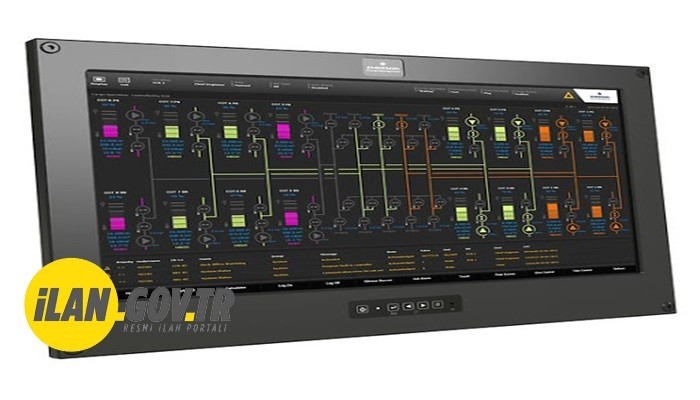Open the first magenta tank in the top row
Viewport: 700px width, 400px height.
[x=110, y=131]
